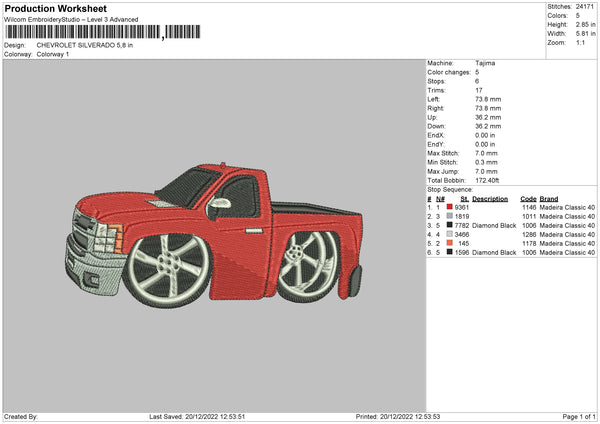
Task: Click the 'Left:' measurement label
Action: 434,99
